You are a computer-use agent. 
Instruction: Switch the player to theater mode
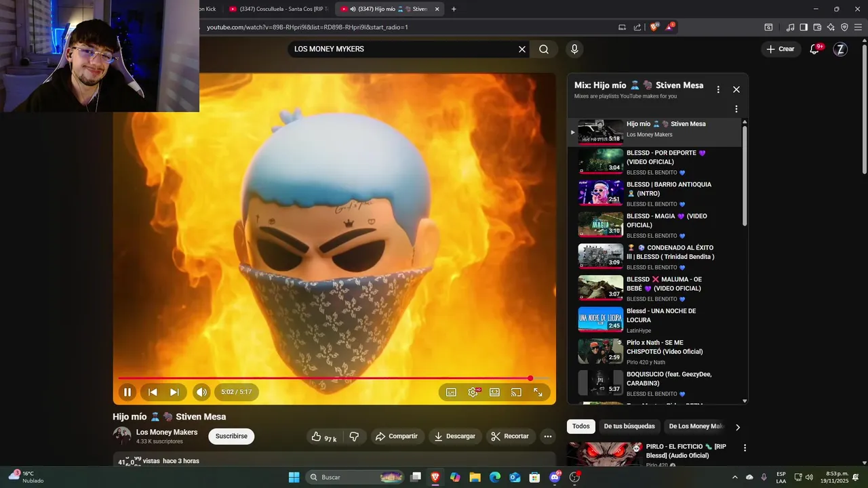[x=494, y=392]
